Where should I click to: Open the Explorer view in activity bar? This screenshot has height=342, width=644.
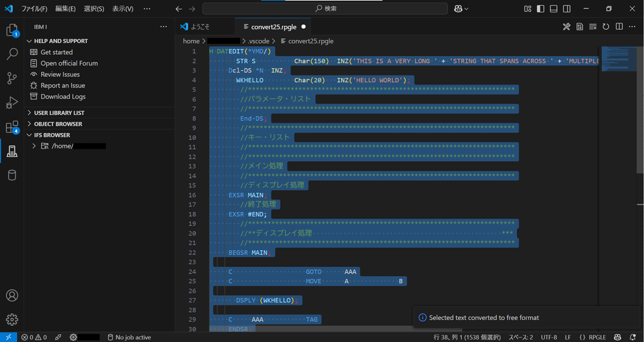point(12,31)
